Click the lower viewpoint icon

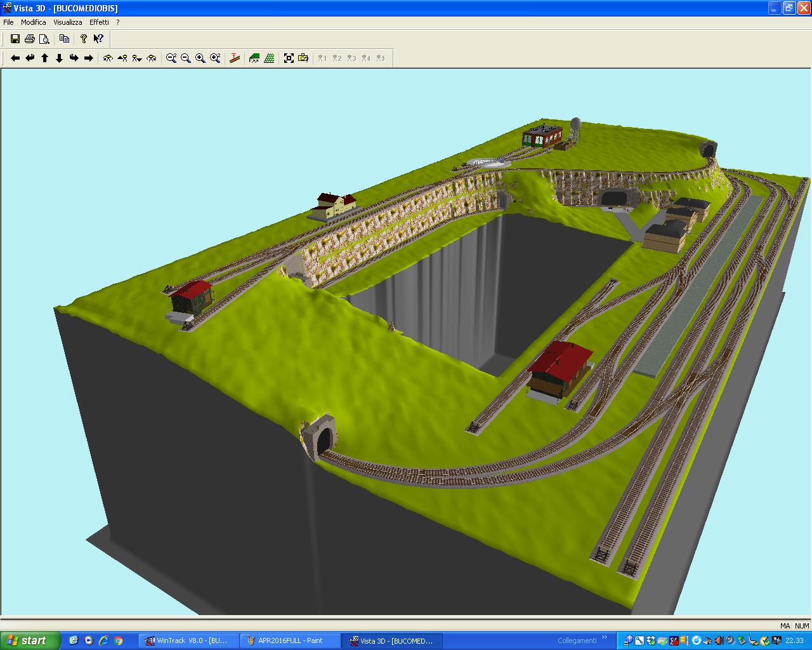137,58
